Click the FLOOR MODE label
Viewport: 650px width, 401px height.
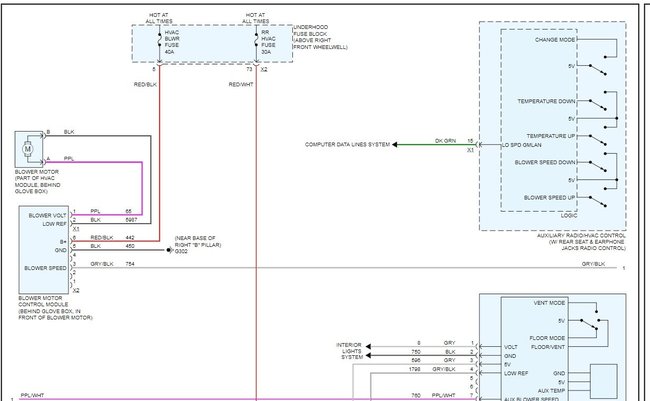547,338
